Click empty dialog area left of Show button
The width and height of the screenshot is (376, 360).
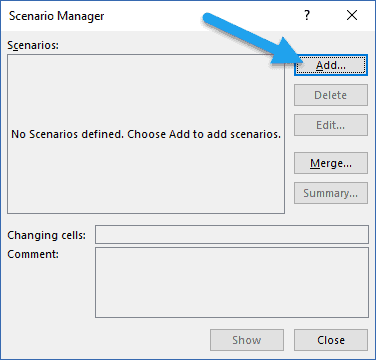tap(107, 340)
